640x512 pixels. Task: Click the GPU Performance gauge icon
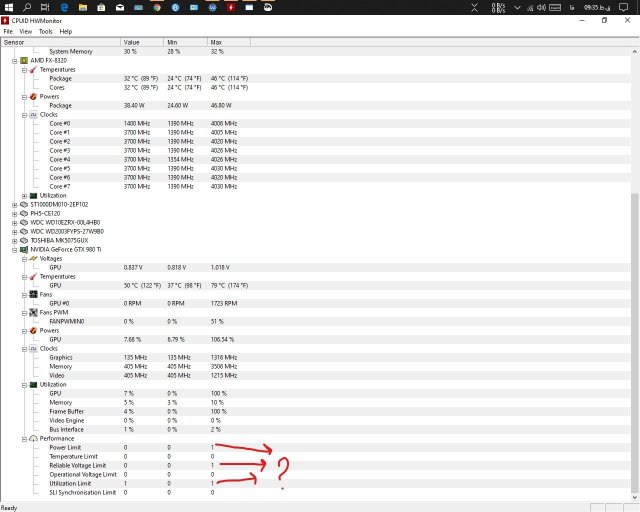click(x=32, y=438)
